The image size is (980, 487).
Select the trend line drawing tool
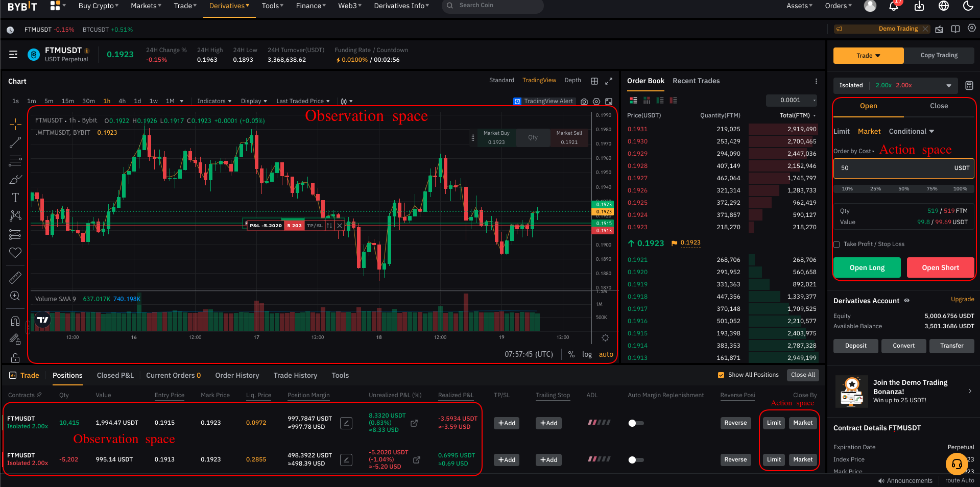point(15,142)
